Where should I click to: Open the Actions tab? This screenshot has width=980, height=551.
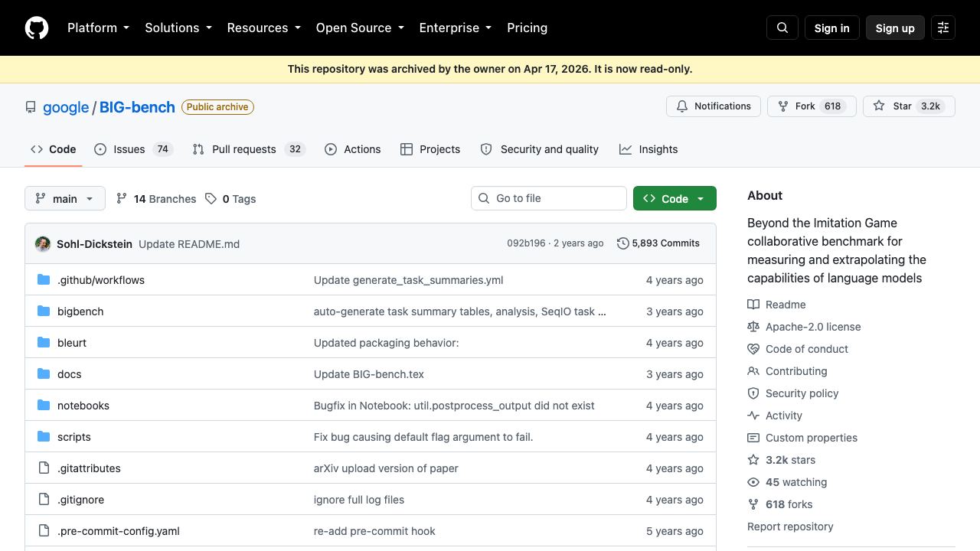353,149
